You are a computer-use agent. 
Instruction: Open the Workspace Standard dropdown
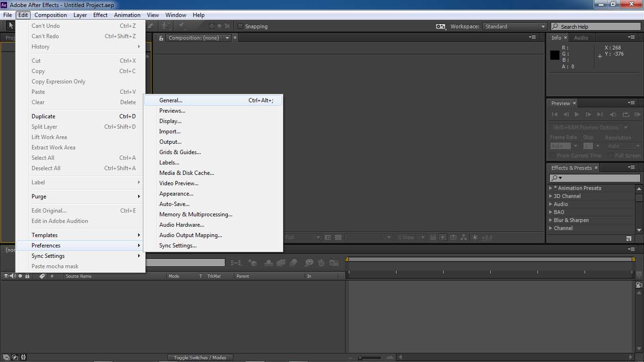point(515,26)
